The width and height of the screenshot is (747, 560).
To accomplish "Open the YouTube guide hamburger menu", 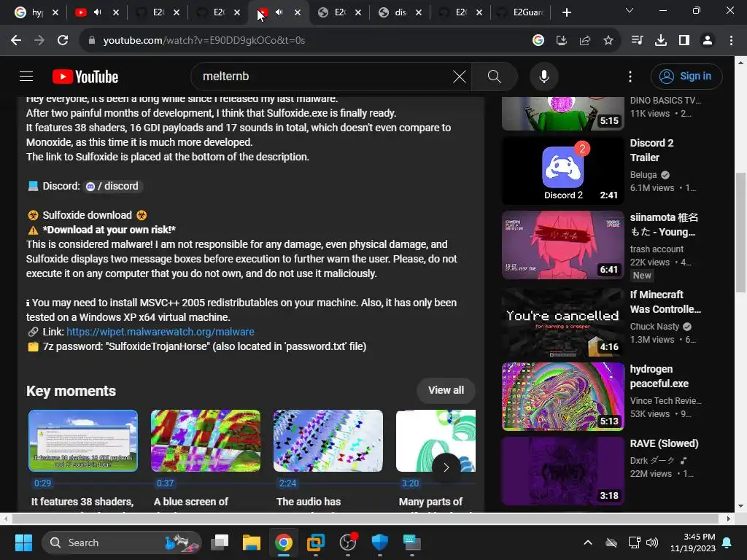I will coord(26,76).
